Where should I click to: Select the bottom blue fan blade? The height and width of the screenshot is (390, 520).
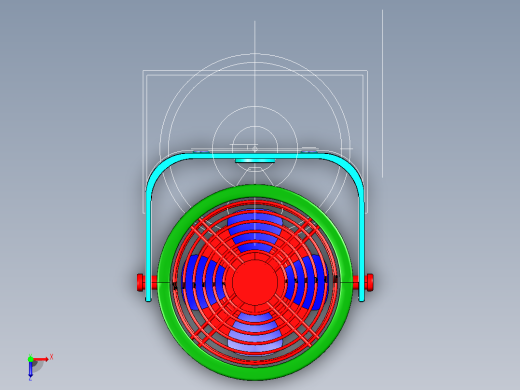click(255, 333)
